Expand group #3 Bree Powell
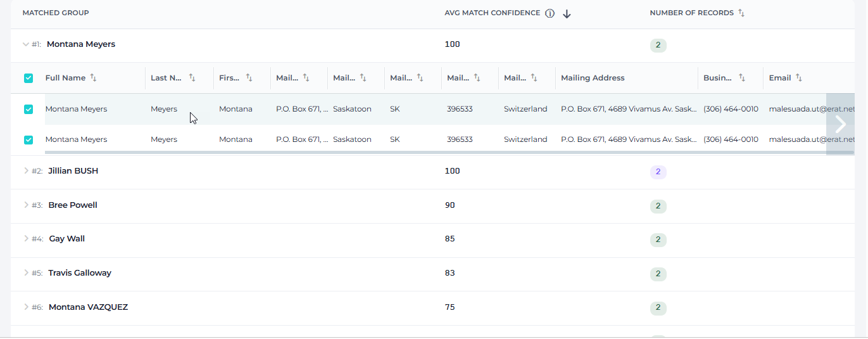The image size is (868, 339). pos(26,205)
